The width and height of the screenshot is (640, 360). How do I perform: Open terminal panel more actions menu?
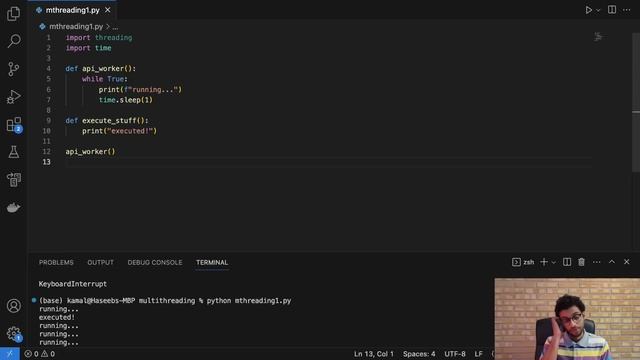click(597, 262)
